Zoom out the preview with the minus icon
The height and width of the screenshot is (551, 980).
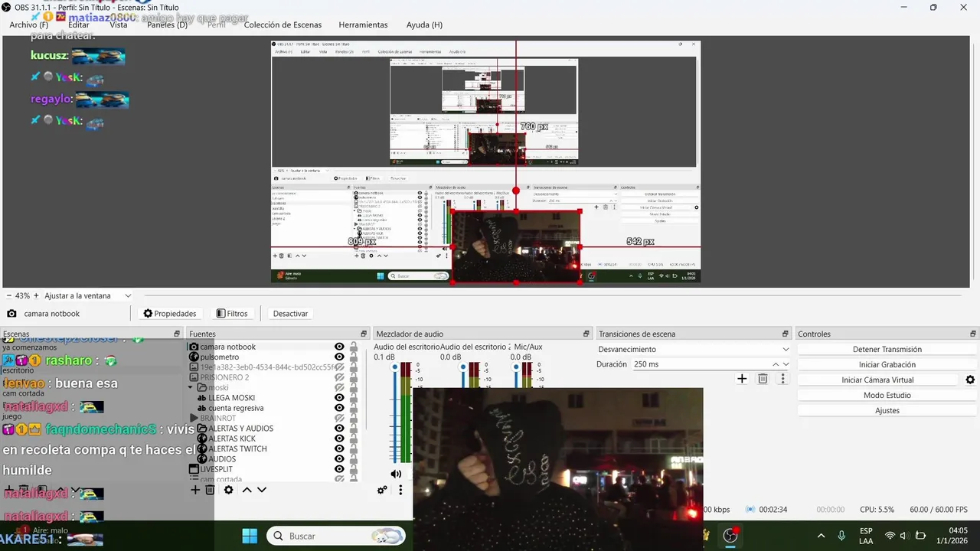coord(8,295)
